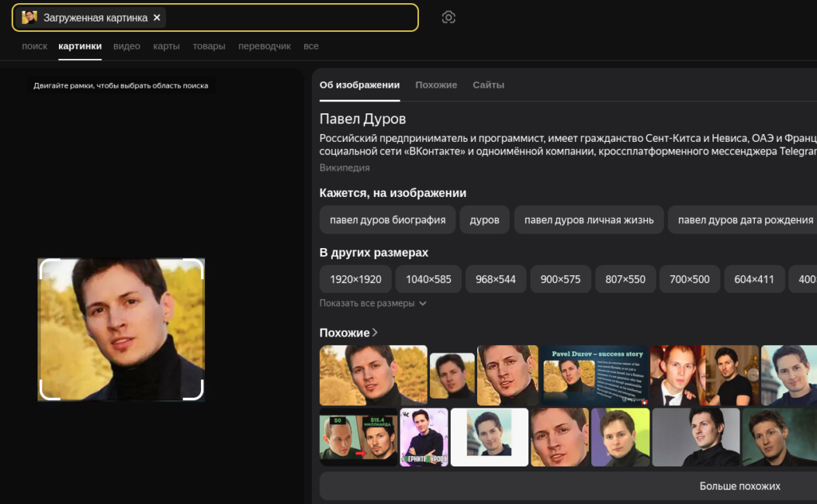Screen dimensions: 817x504
Task: Open the success story similar thumbnail
Action: (x=595, y=375)
